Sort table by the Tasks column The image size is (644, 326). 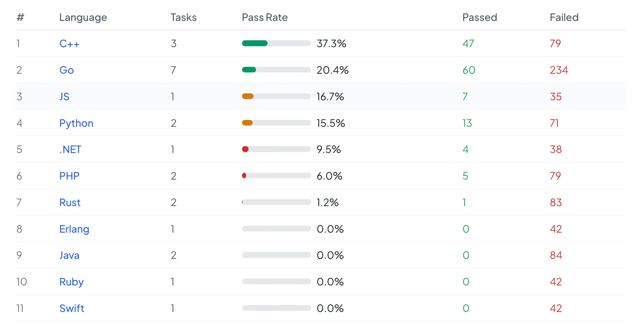pyautogui.click(x=184, y=17)
